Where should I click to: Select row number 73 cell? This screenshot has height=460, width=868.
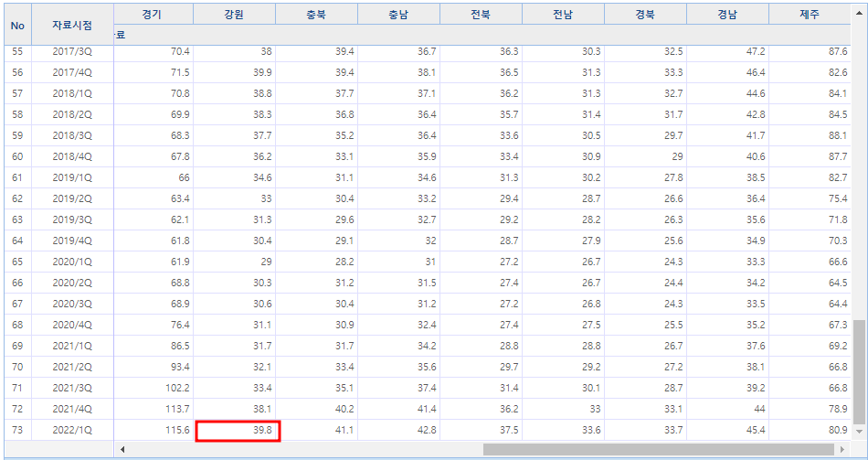pyautogui.click(x=17, y=431)
